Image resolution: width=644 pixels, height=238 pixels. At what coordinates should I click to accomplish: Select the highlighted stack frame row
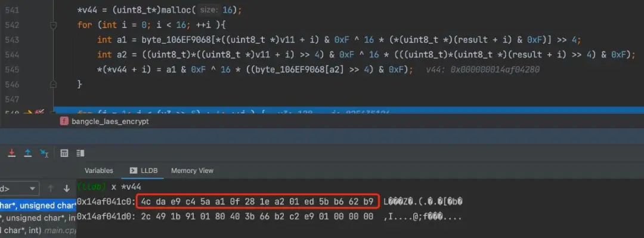38,205
